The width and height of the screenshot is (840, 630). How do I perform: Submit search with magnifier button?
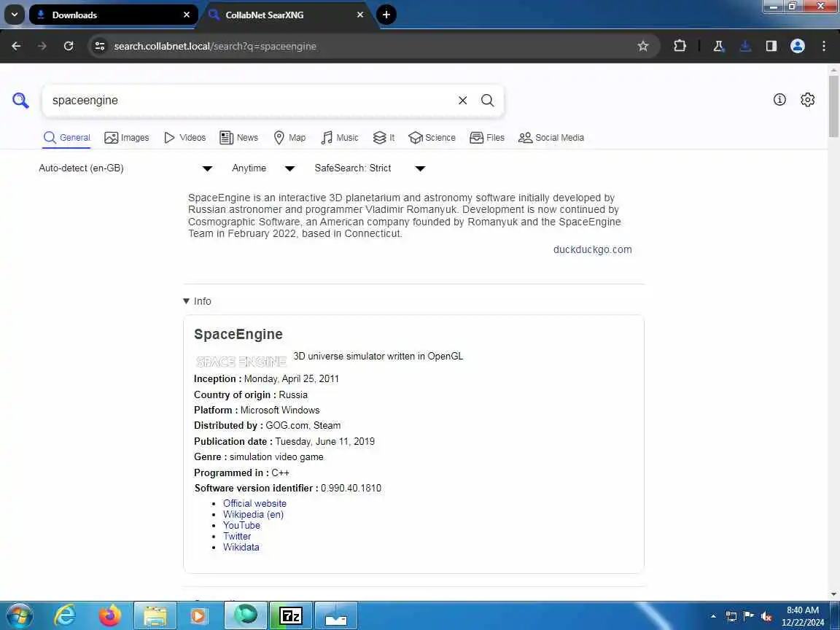point(488,100)
